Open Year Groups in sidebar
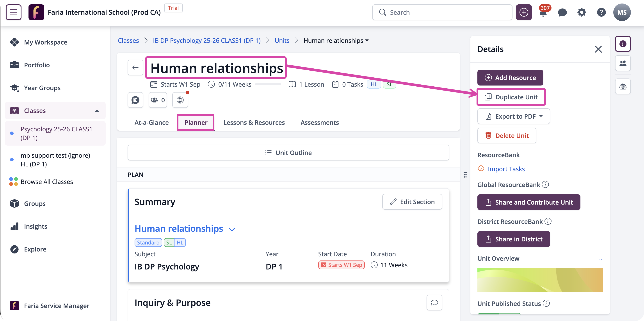Screen dimensions: 644x321 click(55, 88)
